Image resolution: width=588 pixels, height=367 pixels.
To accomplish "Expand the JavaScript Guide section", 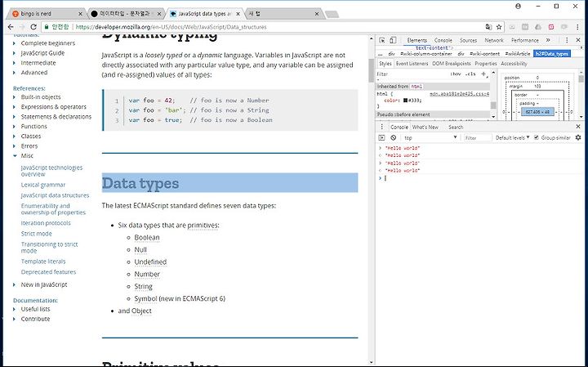I will pyautogui.click(x=14, y=53).
